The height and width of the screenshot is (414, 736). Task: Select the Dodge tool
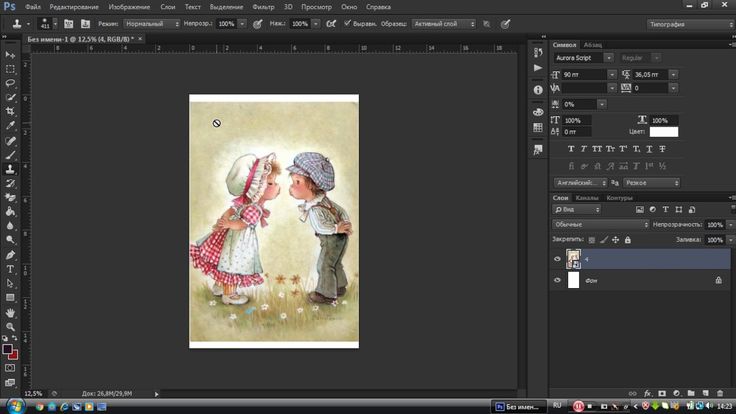[x=10, y=240]
